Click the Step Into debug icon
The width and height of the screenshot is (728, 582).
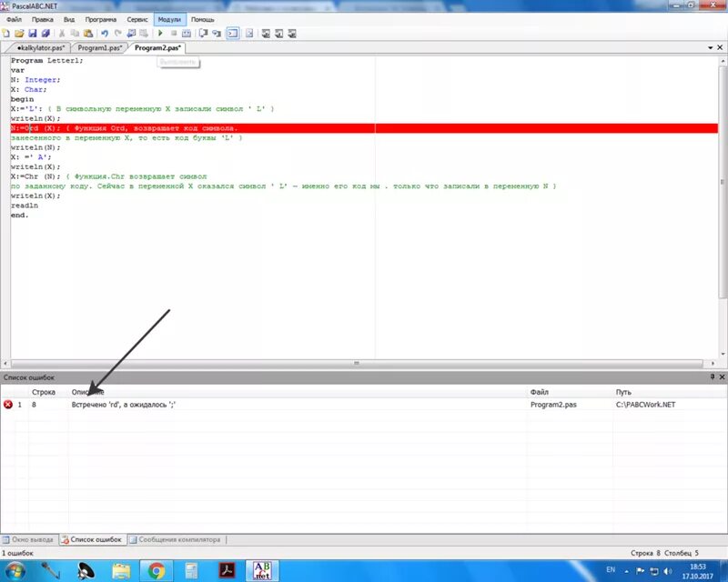pos(217,34)
